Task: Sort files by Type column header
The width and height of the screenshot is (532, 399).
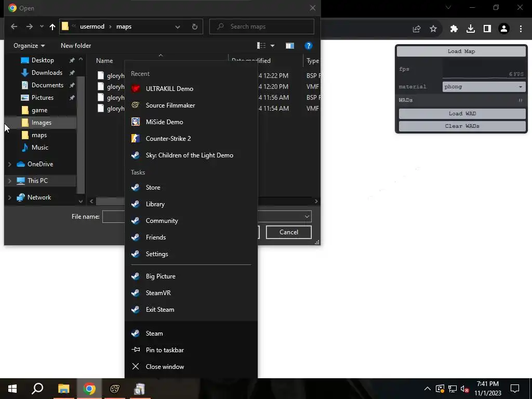Action: click(x=312, y=61)
